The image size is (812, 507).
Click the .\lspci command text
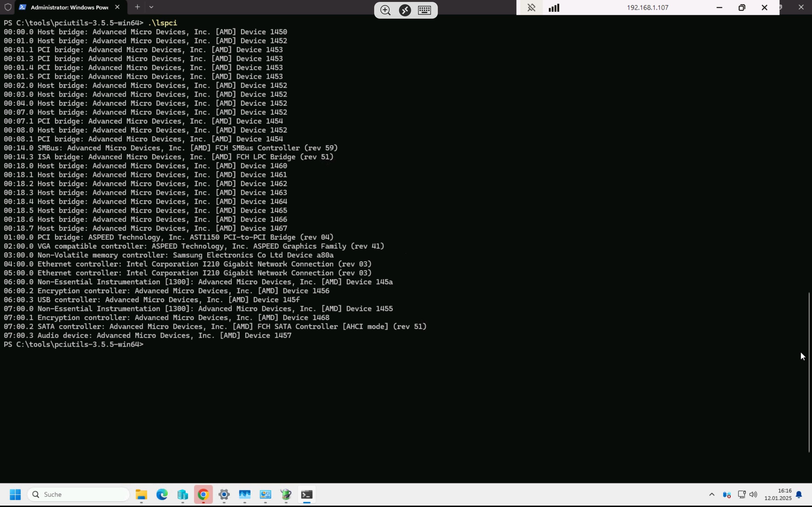(162, 23)
